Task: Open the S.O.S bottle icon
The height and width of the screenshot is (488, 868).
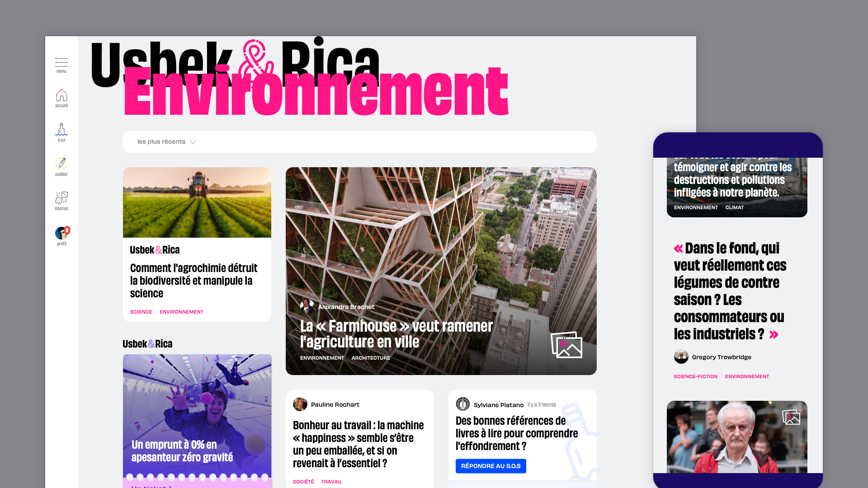Action: 61,129
